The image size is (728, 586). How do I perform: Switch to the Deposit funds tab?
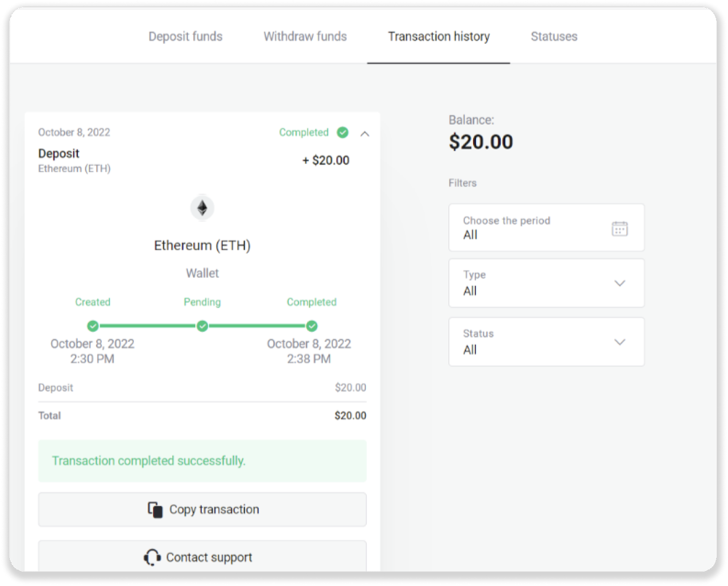click(185, 36)
